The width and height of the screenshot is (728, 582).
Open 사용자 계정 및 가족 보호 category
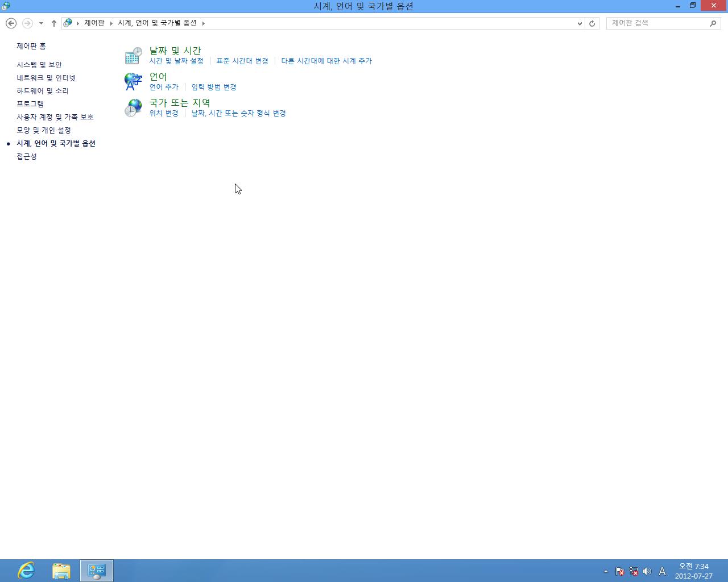55,117
